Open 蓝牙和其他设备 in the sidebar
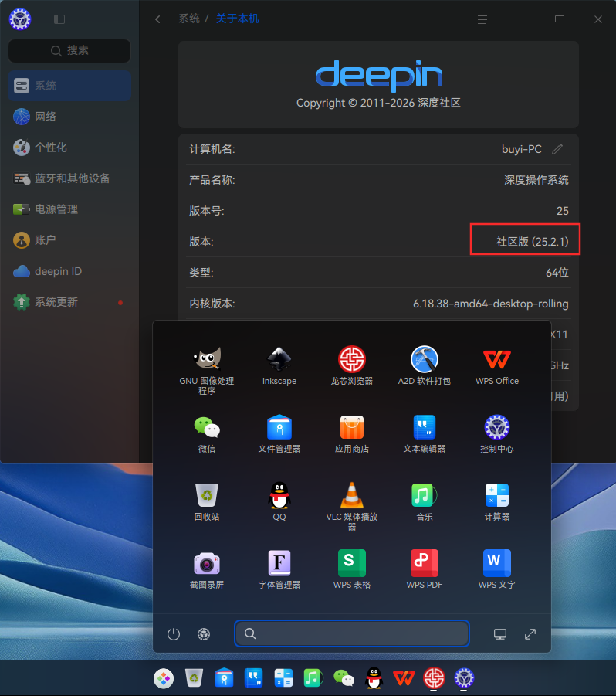 (69, 178)
